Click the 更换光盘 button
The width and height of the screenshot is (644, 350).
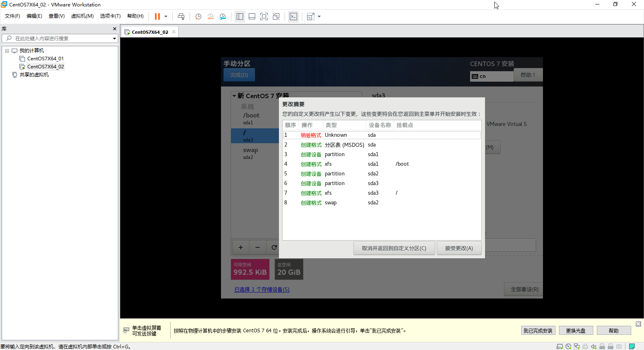pos(576,331)
